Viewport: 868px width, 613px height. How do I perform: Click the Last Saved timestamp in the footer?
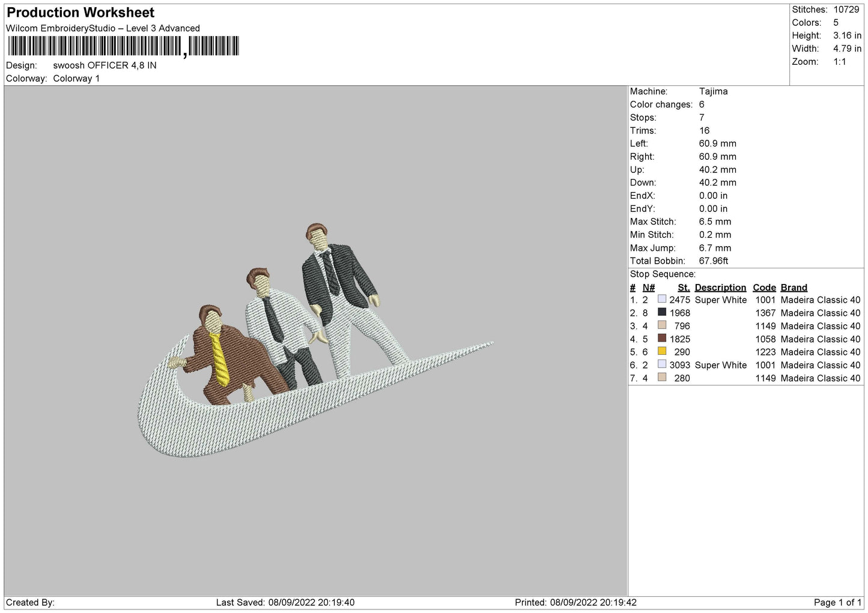285,602
